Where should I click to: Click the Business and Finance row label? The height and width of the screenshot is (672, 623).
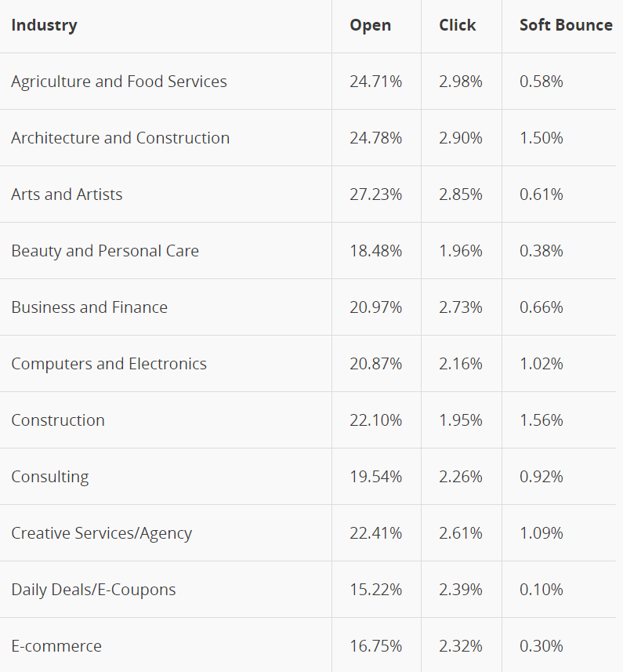89,307
